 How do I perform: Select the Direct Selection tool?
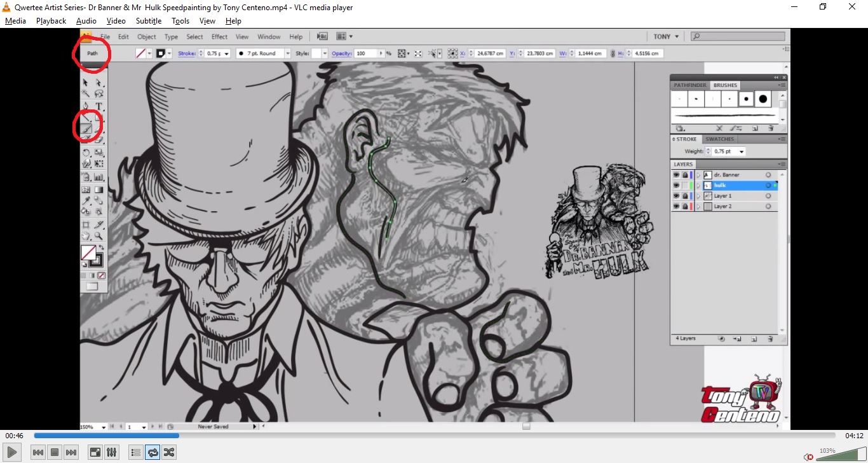click(98, 83)
